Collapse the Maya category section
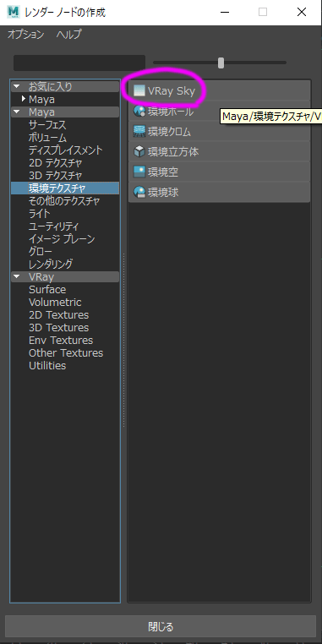Viewport: 322px width, 644px height. coord(17,112)
